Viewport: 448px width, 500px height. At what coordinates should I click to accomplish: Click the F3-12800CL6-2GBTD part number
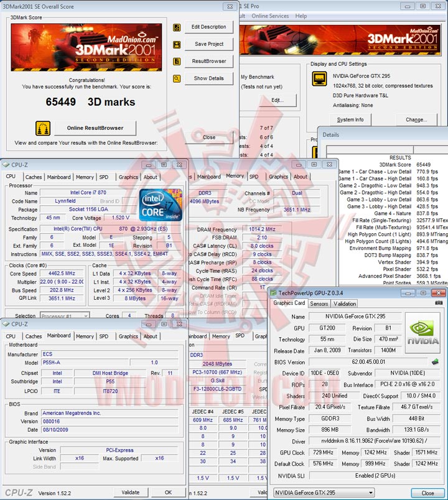tap(217, 389)
